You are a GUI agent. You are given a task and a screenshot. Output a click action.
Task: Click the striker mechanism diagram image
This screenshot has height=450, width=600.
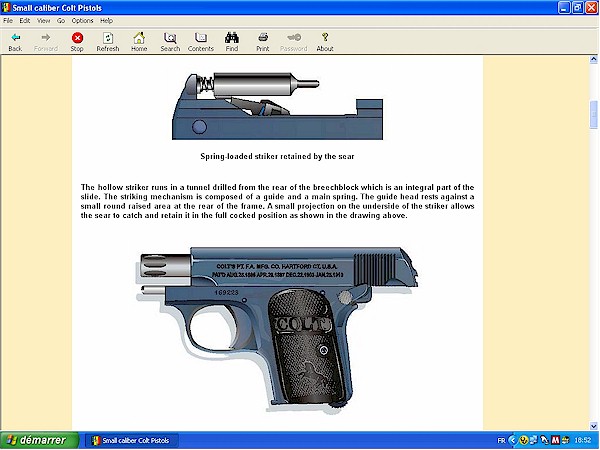pos(277,106)
